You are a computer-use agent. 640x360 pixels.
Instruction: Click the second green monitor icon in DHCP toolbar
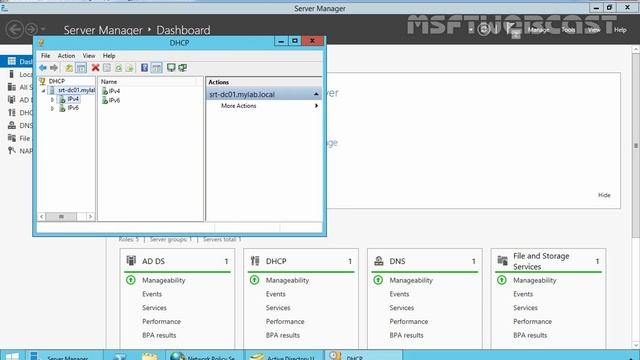pos(182,68)
